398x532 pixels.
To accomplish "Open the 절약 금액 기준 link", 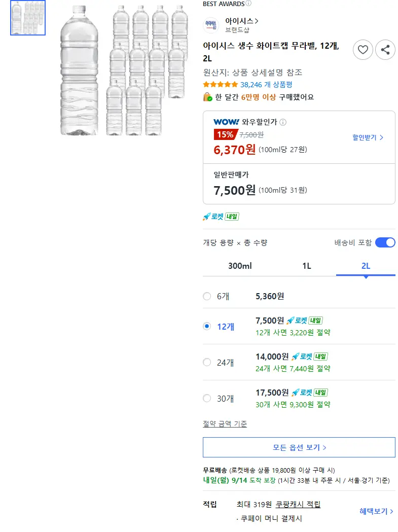I will tap(225, 424).
